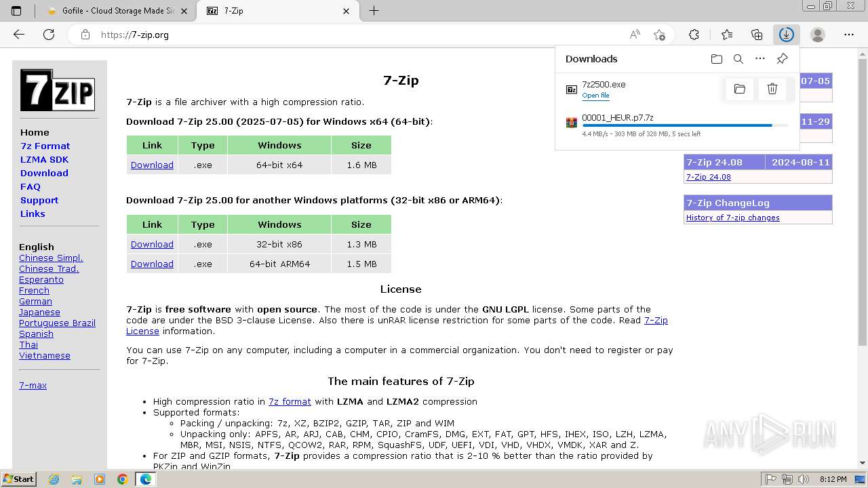The height and width of the screenshot is (488, 868).
Task: Search downloads in the Downloads panel
Action: tap(738, 59)
